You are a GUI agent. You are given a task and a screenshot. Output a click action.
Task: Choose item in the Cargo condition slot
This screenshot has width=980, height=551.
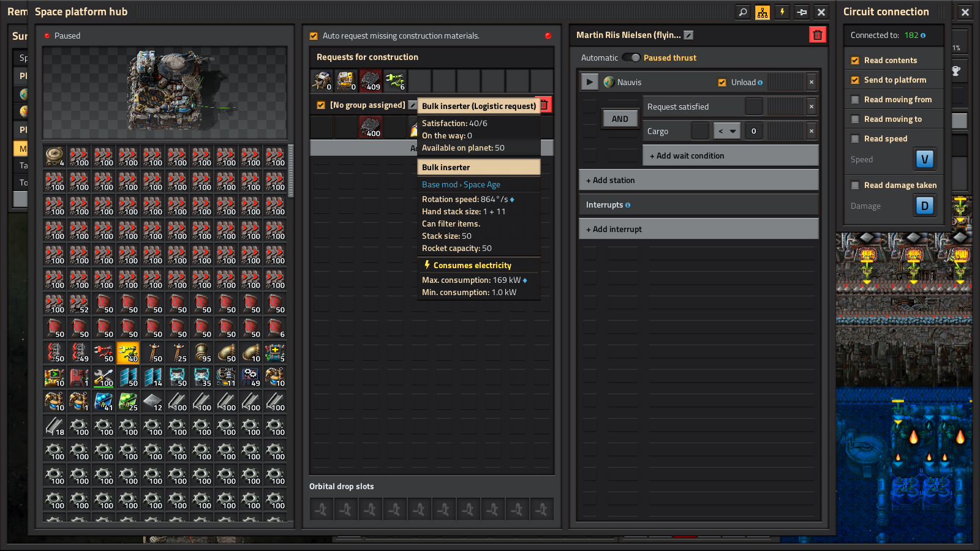pyautogui.click(x=700, y=131)
